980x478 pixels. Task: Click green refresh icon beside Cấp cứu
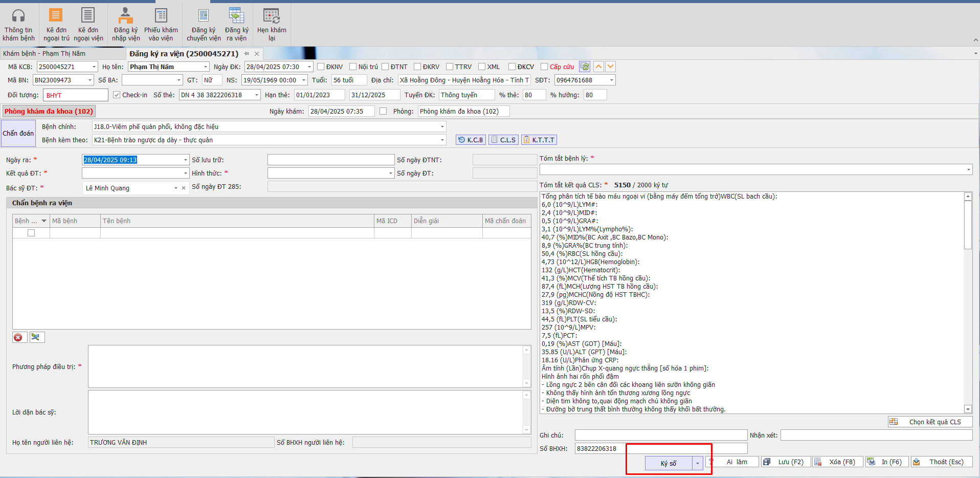[585, 67]
